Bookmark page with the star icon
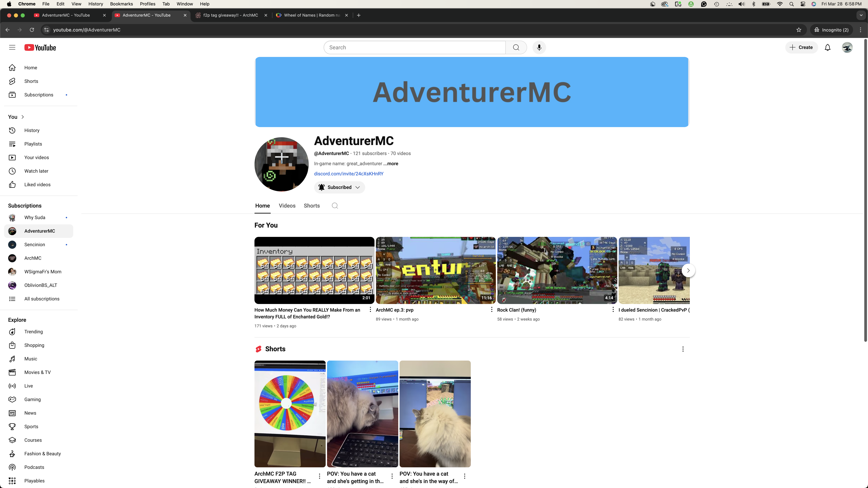This screenshot has height=488, width=868. pos(799,30)
